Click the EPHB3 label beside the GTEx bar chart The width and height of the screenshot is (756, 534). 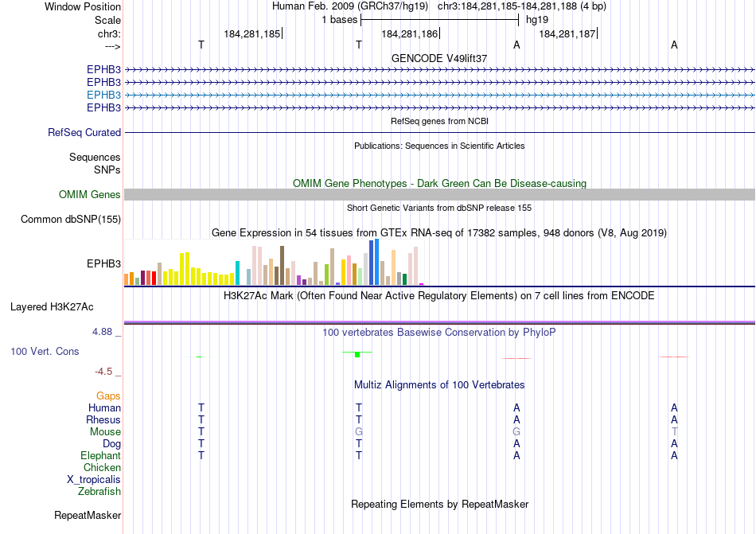[103, 263]
